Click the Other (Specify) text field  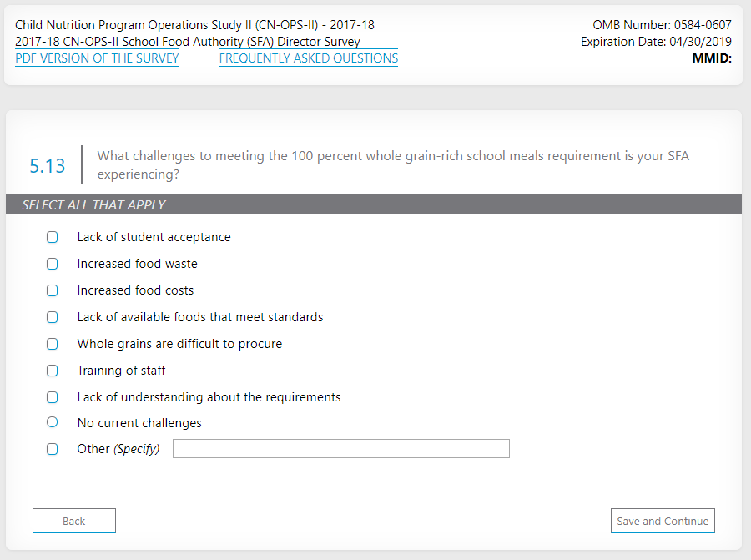coord(340,449)
